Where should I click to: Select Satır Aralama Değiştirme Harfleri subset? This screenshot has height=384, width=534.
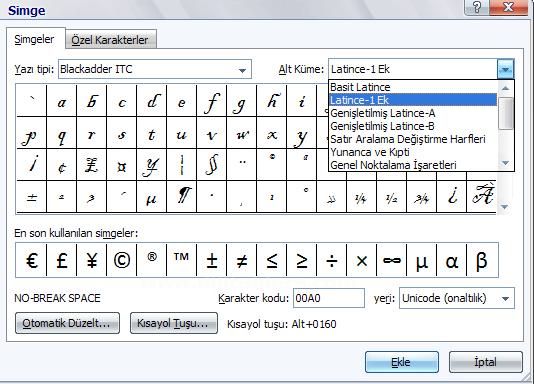[x=413, y=139]
